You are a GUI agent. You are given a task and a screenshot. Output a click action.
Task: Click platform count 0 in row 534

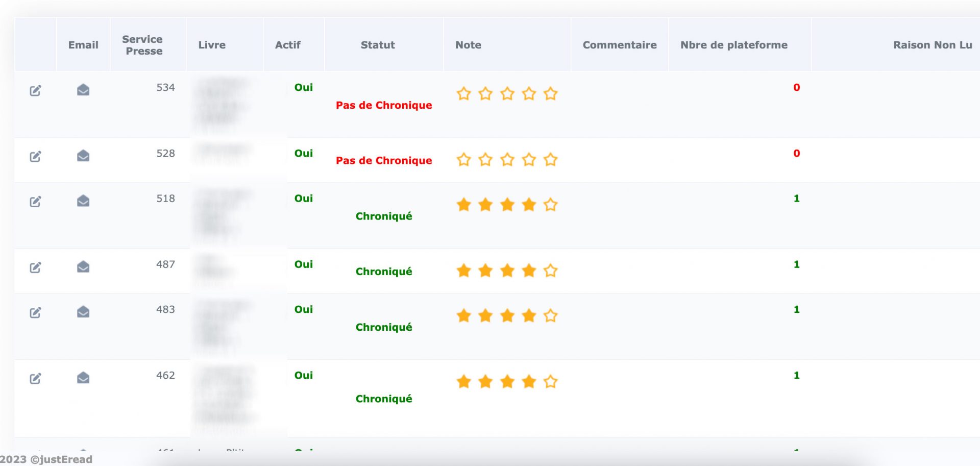(796, 87)
